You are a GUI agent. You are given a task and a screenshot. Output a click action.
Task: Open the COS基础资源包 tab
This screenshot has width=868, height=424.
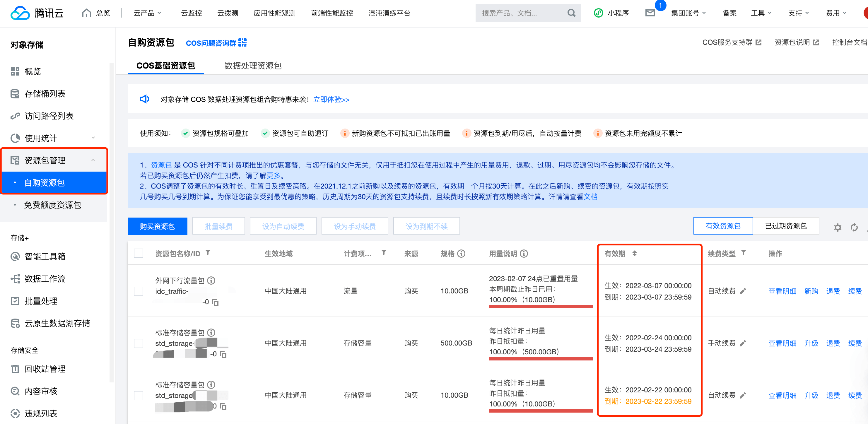tap(165, 65)
